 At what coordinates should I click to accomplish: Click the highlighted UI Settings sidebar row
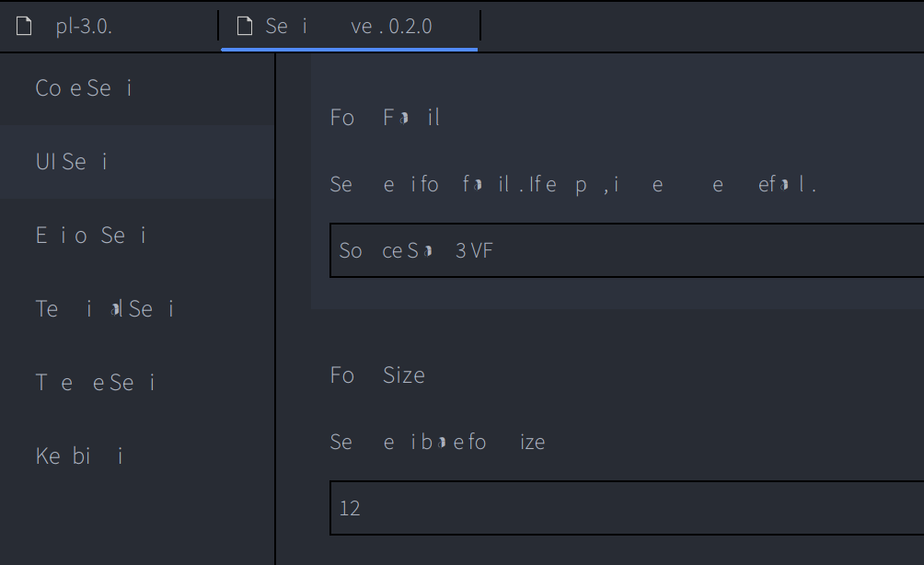coord(136,161)
